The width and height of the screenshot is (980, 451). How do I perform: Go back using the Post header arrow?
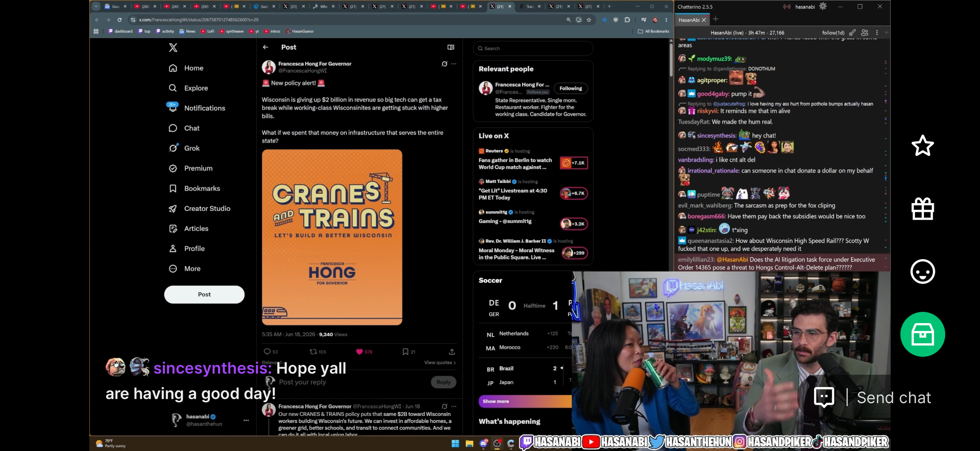(x=265, y=47)
